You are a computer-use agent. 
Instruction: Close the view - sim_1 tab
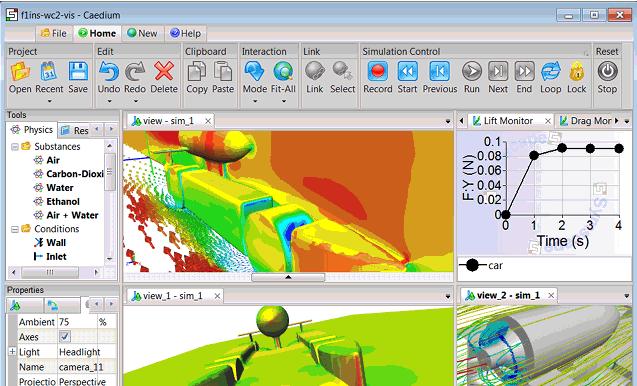(x=208, y=121)
